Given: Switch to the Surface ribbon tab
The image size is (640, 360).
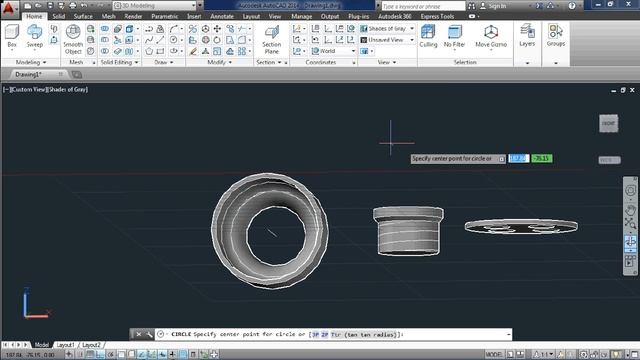Looking at the screenshot, I should [x=83, y=16].
